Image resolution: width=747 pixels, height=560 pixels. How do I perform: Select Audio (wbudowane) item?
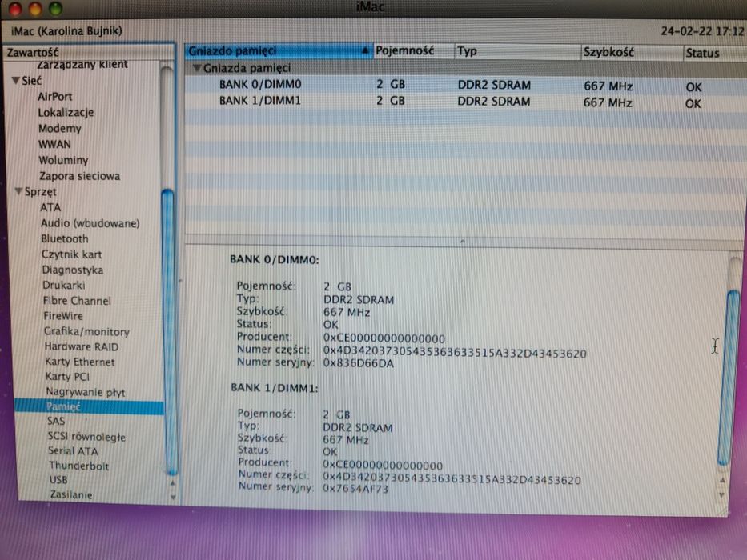tap(90, 223)
